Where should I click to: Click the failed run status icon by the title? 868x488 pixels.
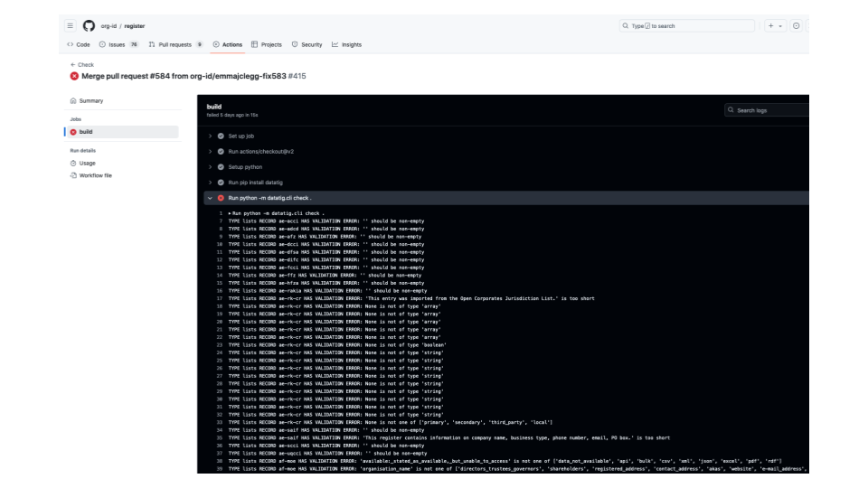click(x=74, y=76)
